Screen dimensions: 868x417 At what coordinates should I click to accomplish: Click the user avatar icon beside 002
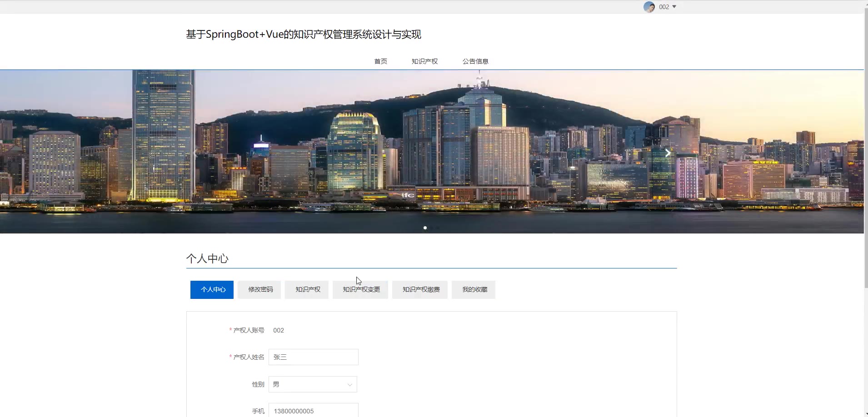tap(649, 7)
